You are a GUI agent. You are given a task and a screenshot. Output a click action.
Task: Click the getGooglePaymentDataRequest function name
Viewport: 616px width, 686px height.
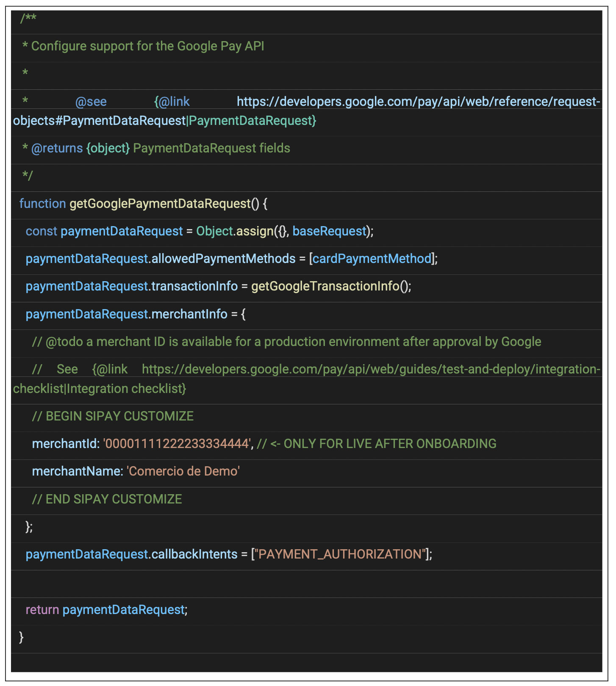coord(160,204)
